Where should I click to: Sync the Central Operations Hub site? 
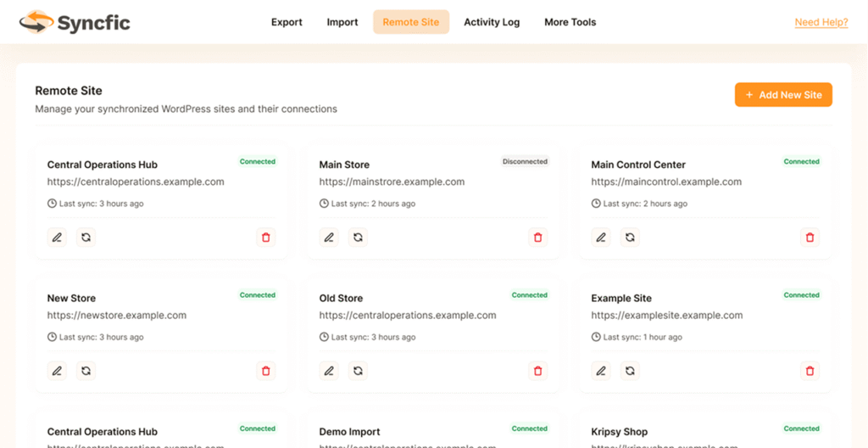86,238
